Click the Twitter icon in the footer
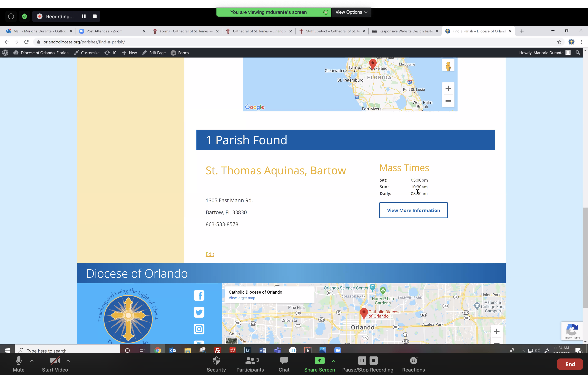The height and width of the screenshot is (375, 588). pos(199,312)
